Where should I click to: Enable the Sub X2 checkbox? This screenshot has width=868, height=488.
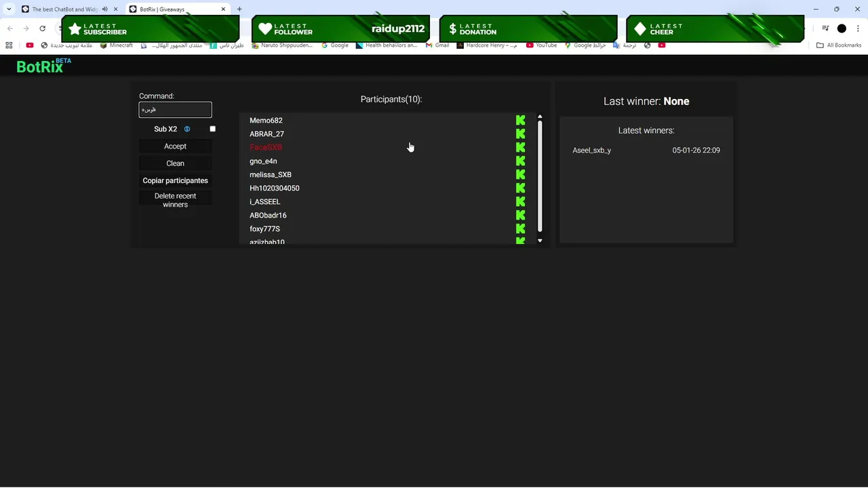[x=212, y=129]
